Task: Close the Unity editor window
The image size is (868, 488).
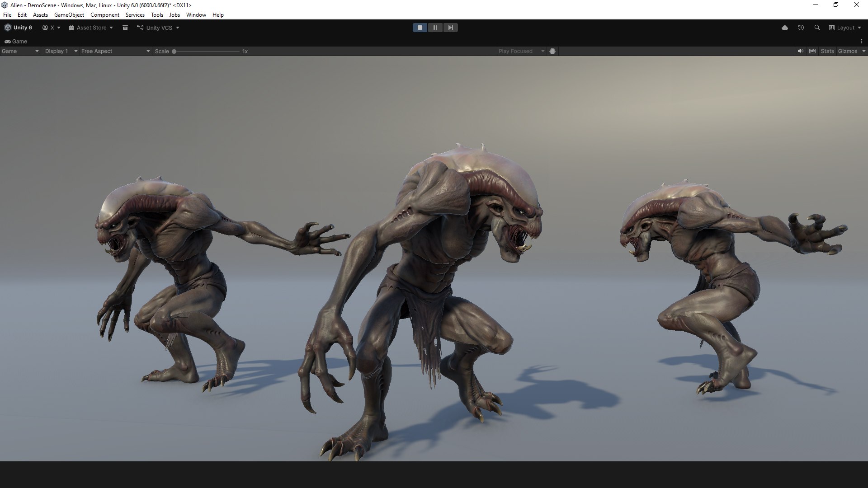Action: (x=857, y=5)
